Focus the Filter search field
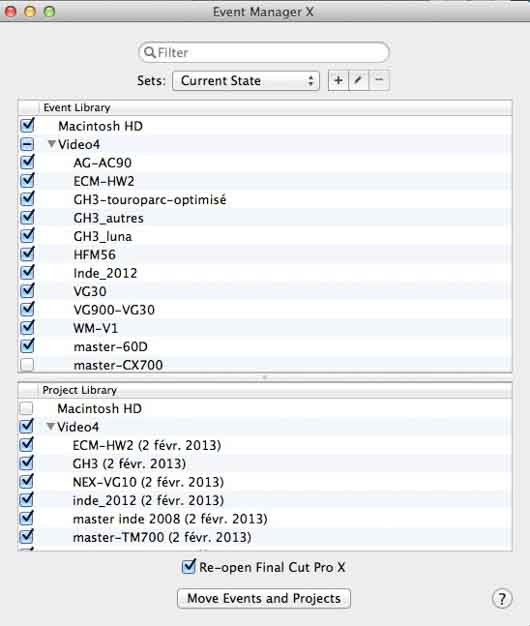Screen dimensions: 530x626 click(264, 53)
